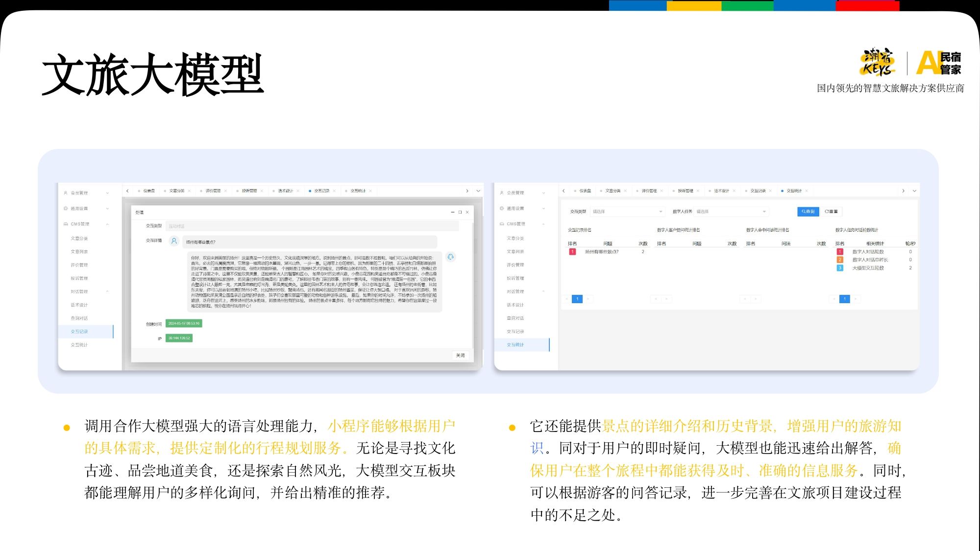
Task: Click the AI robot avatar icon beside the reply
Action: pos(450,257)
